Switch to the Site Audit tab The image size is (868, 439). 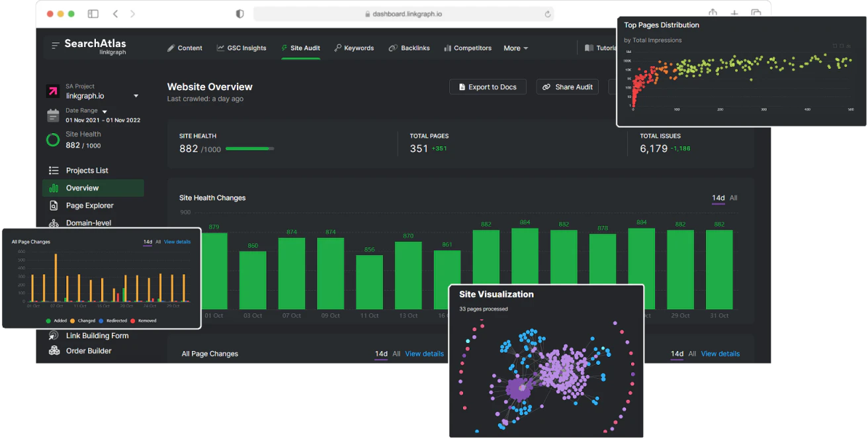click(301, 48)
